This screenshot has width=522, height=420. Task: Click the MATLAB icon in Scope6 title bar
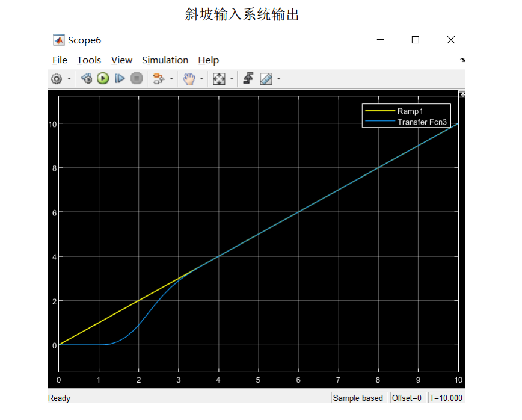click(59, 40)
